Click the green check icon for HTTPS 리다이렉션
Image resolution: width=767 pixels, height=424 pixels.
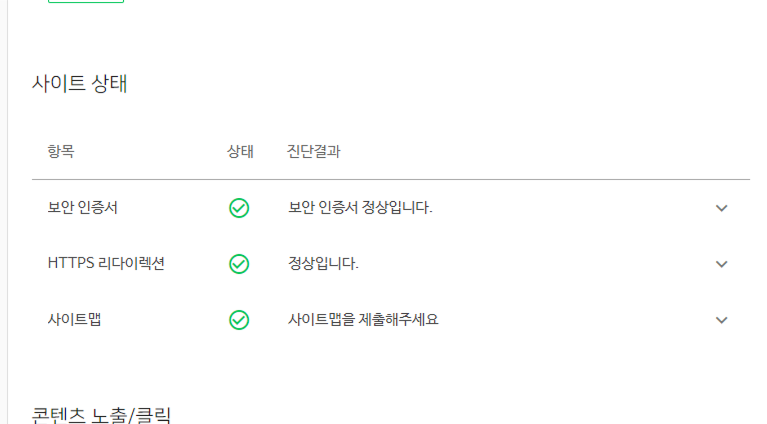239,264
